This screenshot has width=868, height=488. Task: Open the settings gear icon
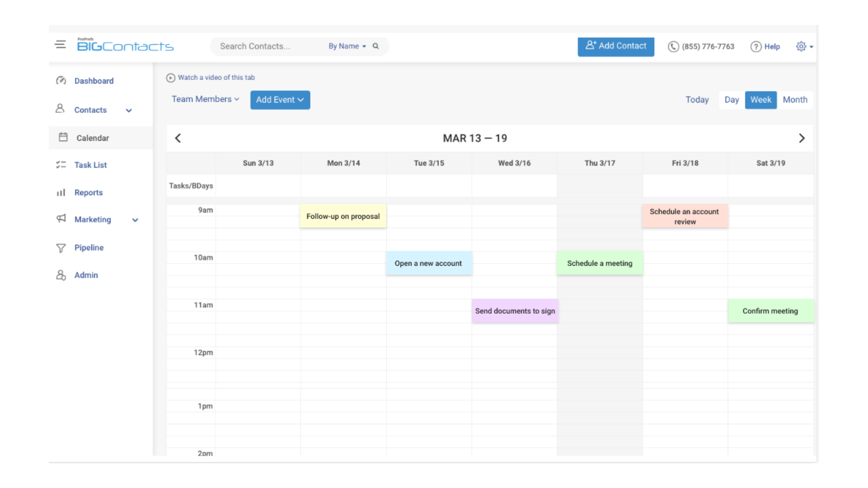coord(801,47)
